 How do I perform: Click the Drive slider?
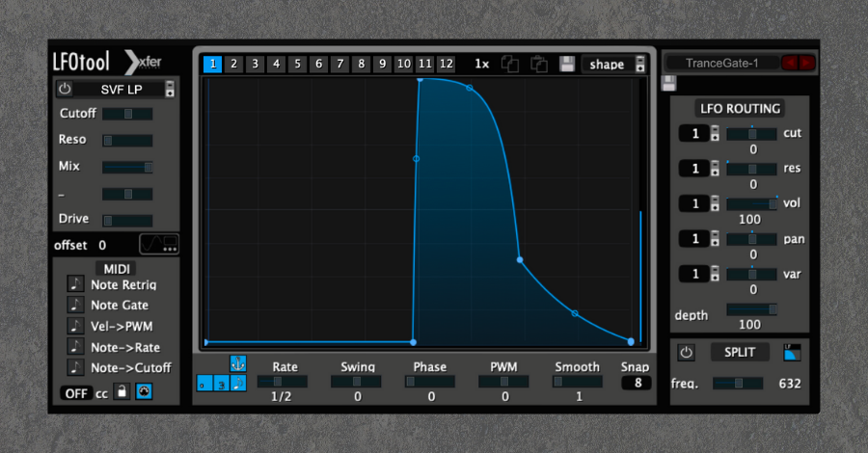point(127,221)
